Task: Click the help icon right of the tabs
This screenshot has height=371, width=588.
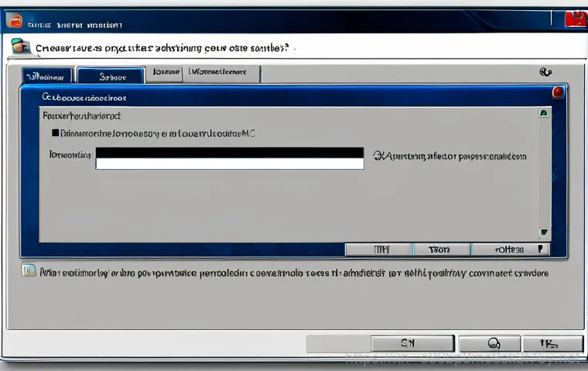Action: click(x=545, y=72)
